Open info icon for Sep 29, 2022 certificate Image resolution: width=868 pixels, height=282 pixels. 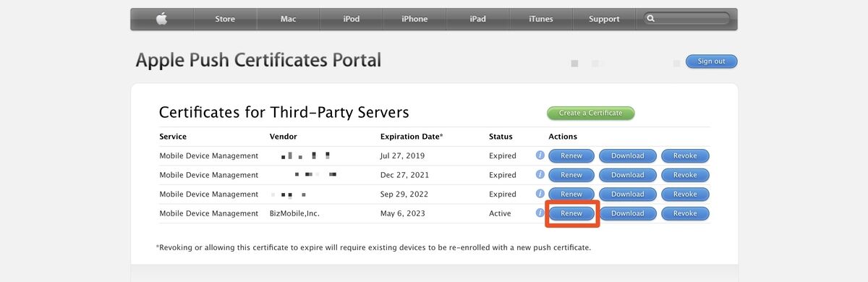pyautogui.click(x=540, y=194)
